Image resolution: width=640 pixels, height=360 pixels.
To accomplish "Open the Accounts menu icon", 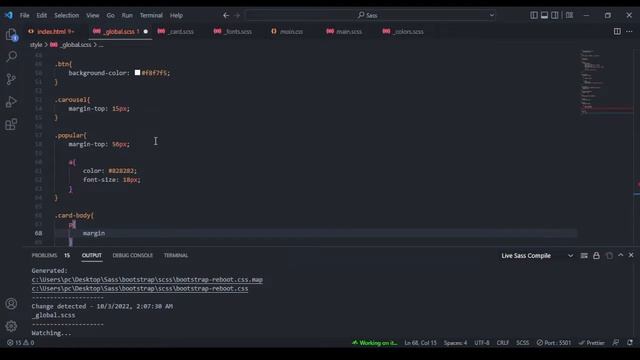I will click(11, 304).
